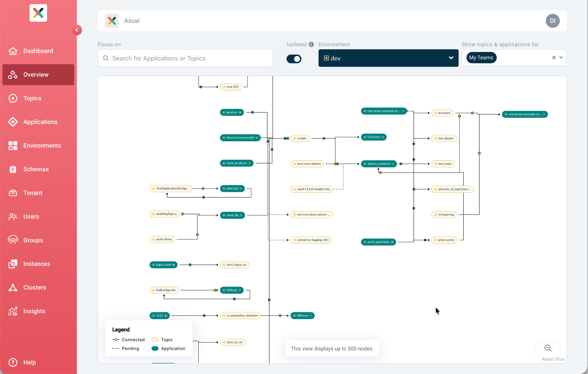Click the Insights chart icon
Image resolution: width=588 pixels, height=374 pixels.
pos(13,311)
